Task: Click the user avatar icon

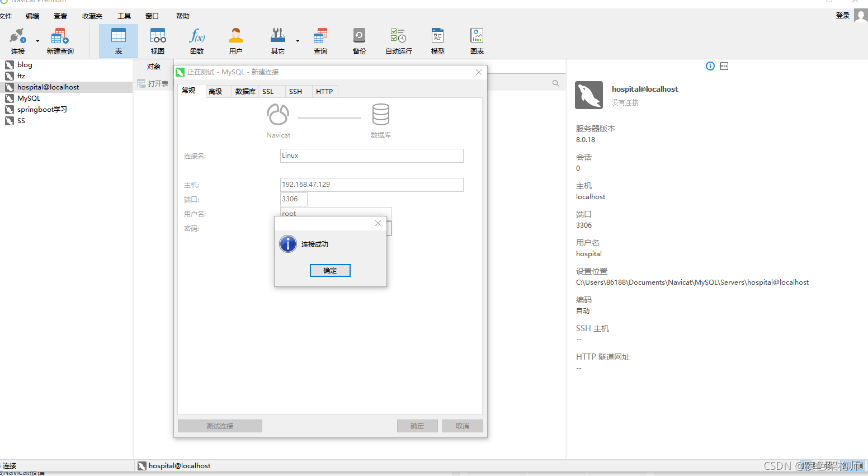Action: (861, 16)
